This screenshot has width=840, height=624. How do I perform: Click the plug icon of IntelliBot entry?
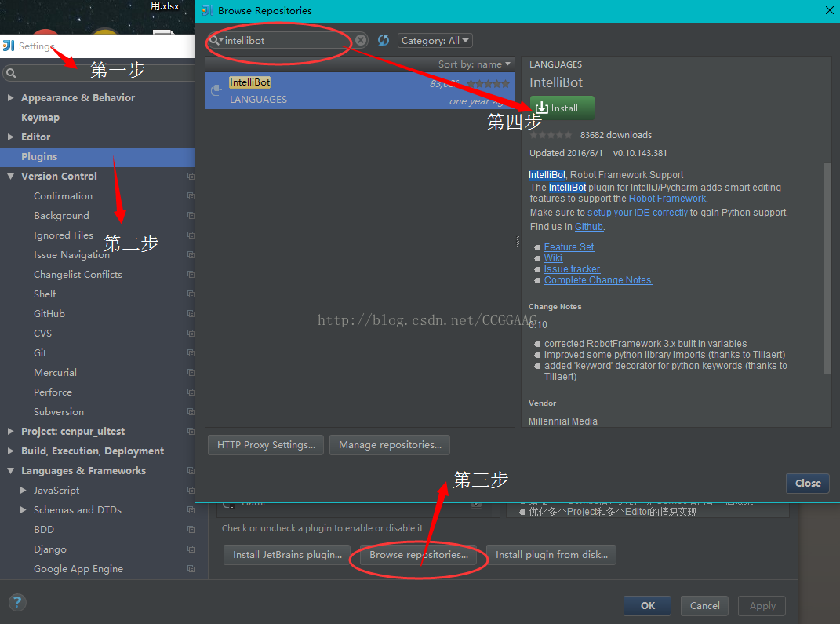coord(216,90)
